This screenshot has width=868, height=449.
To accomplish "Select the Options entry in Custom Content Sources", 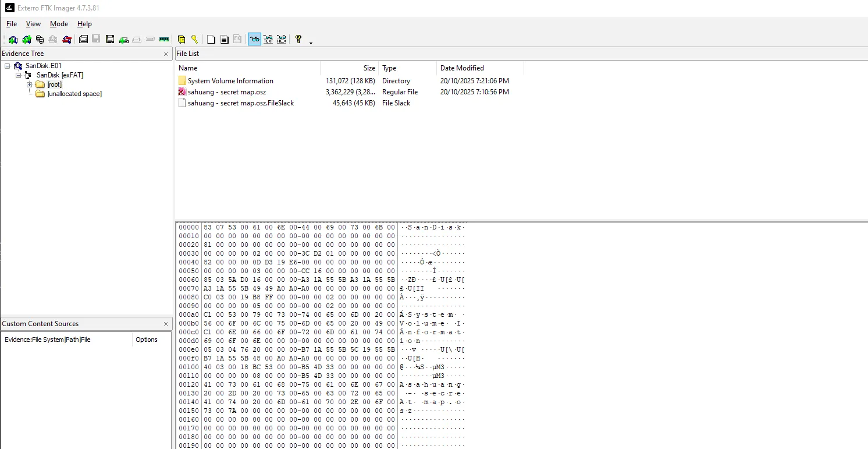I will click(x=147, y=339).
